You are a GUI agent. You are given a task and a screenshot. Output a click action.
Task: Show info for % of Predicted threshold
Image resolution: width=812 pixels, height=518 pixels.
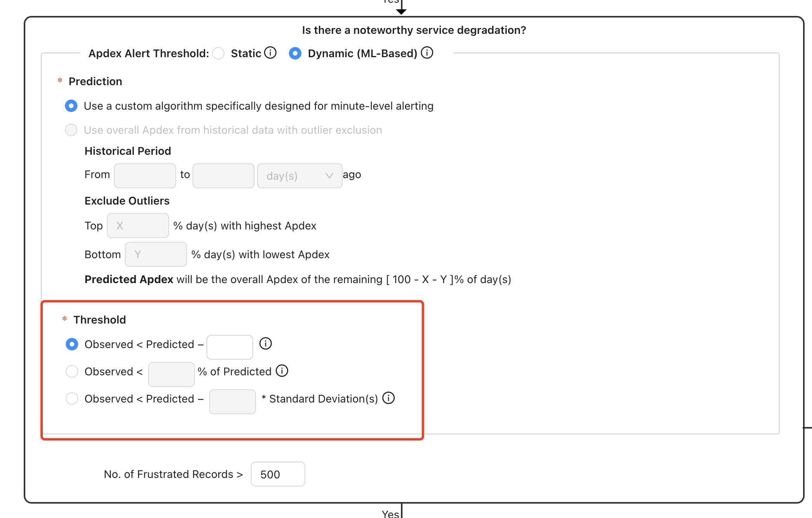[x=282, y=371]
